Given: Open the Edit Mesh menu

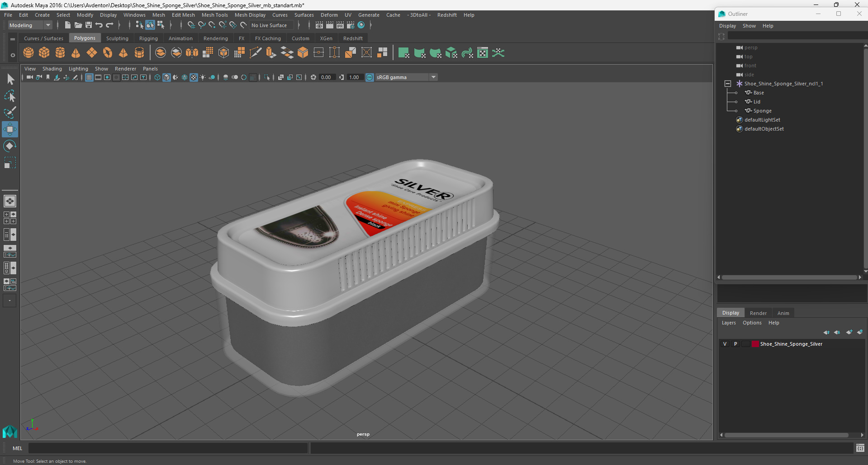Looking at the screenshot, I should (x=183, y=15).
